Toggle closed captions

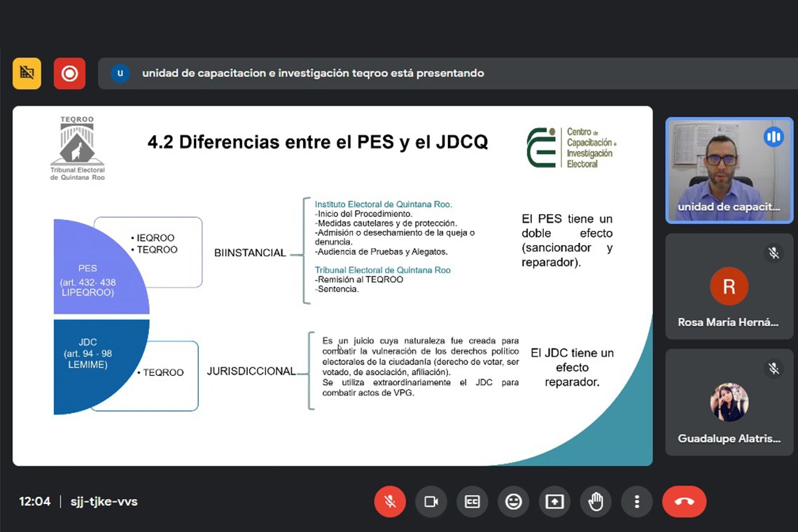pos(472,501)
